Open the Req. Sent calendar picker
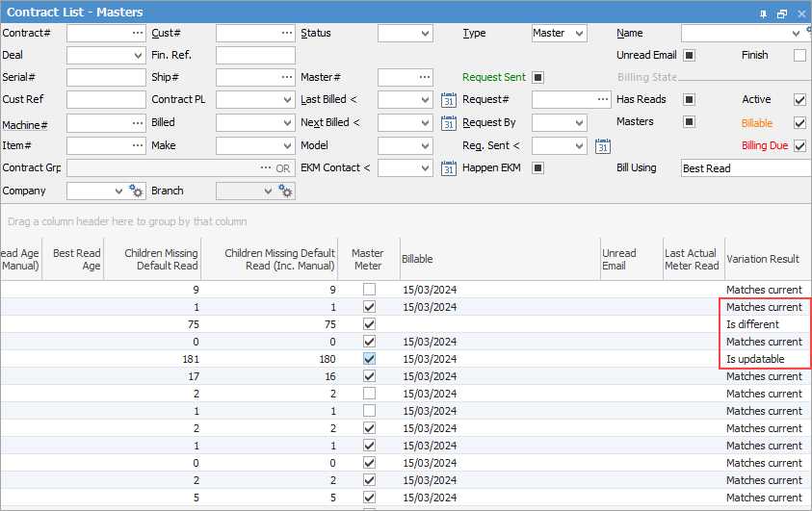 click(x=602, y=146)
